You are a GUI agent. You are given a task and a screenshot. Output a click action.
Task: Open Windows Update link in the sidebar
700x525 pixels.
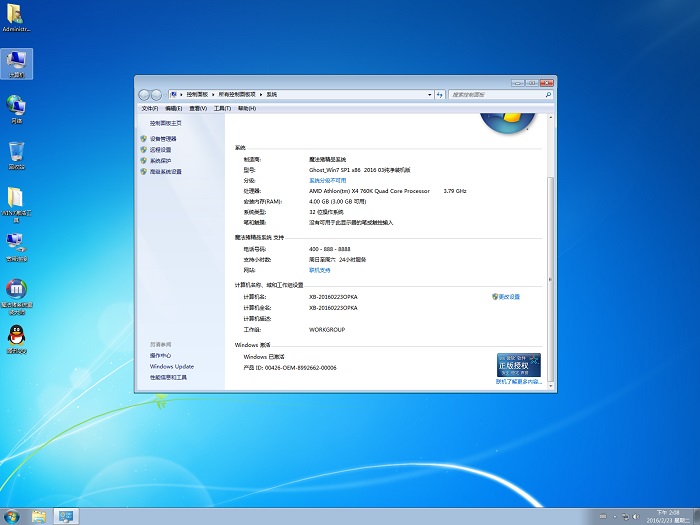172,367
